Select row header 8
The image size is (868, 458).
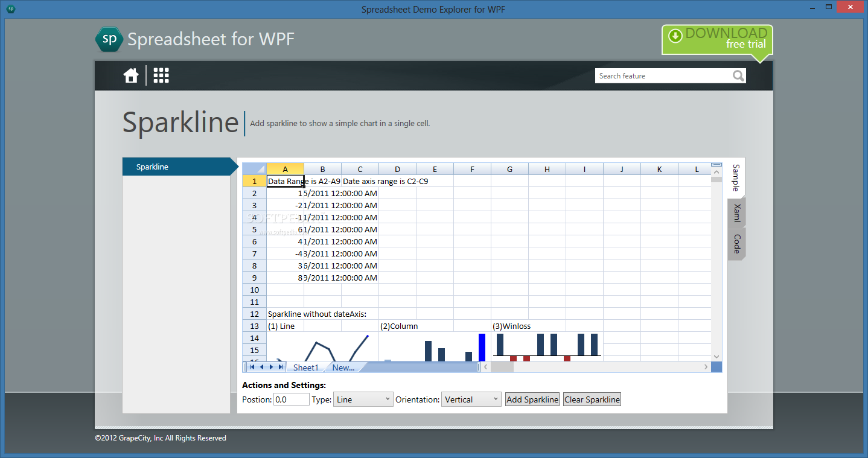point(255,266)
